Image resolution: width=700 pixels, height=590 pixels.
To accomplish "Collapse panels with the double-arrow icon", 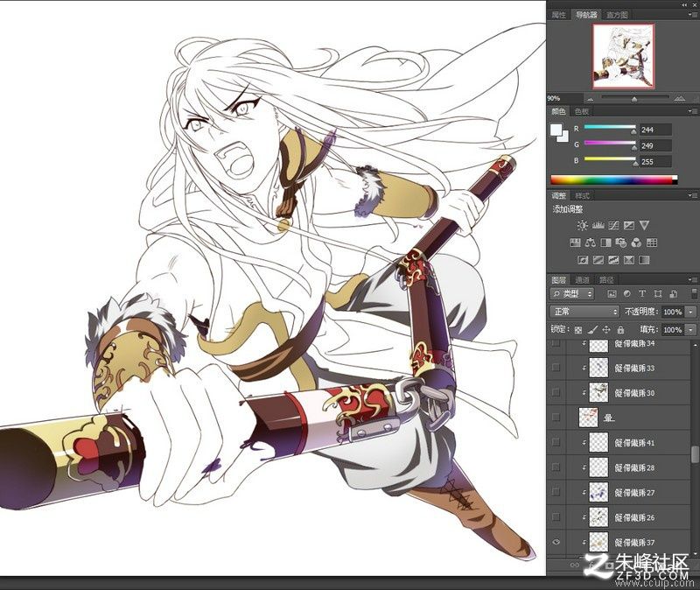I will coord(684,4).
